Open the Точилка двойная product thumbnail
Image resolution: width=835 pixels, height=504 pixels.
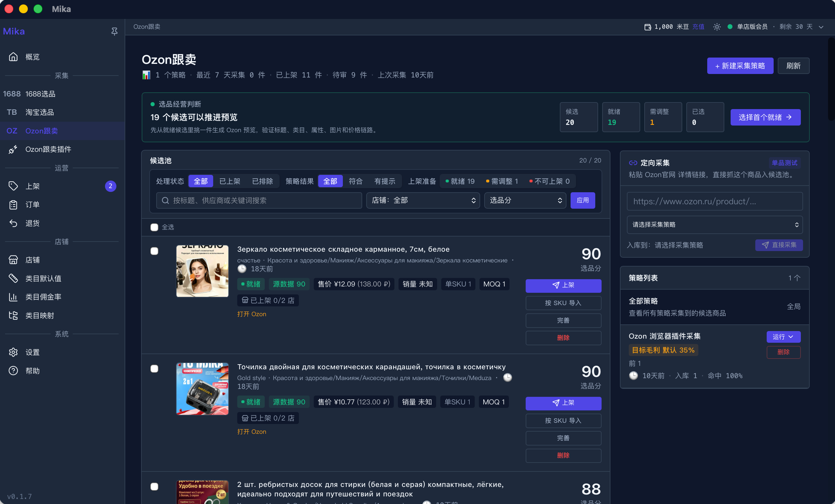click(x=202, y=389)
